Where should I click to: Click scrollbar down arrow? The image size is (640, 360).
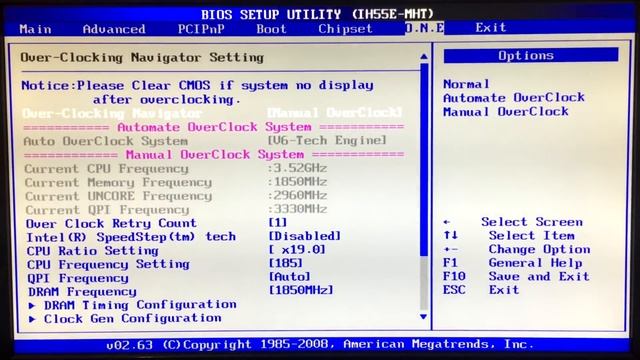click(x=424, y=317)
